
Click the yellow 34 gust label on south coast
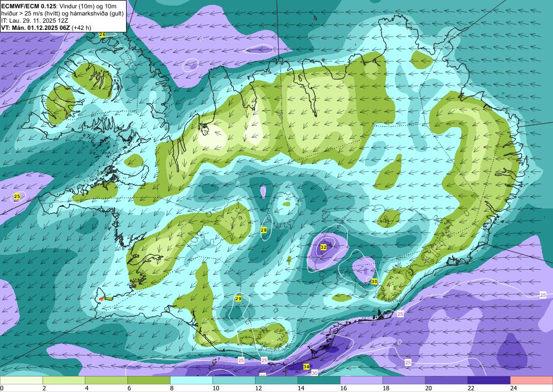point(306,367)
